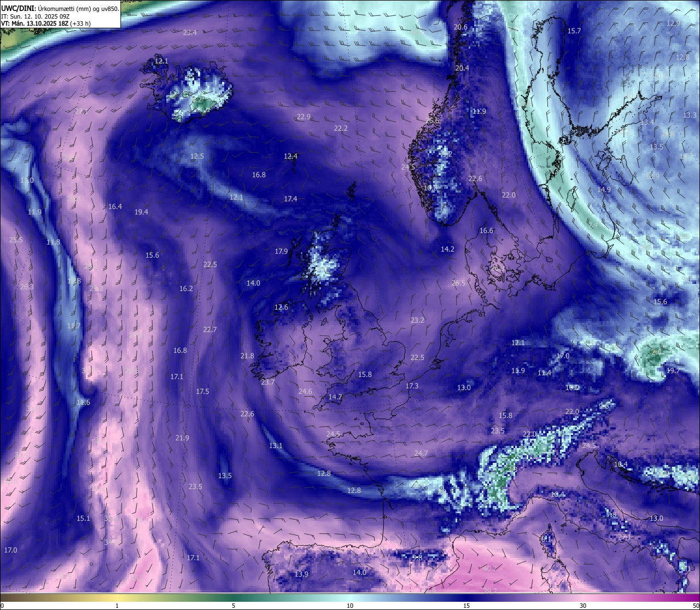Click the 21.9 value on the map
700x610 pixels.
182,438
